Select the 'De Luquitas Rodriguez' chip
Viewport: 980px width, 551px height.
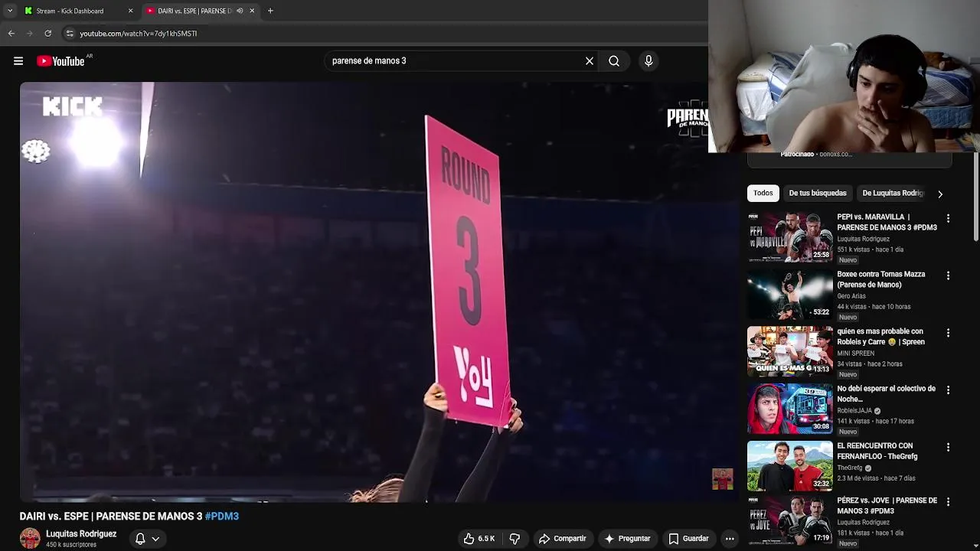point(893,194)
